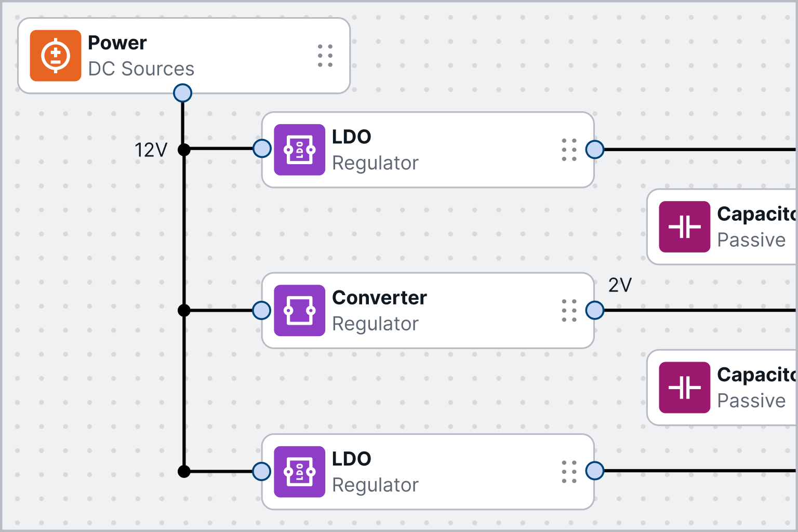Select the 12V wire label
Screen dimensions: 798x532
pyautogui.click(x=151, y=151)
